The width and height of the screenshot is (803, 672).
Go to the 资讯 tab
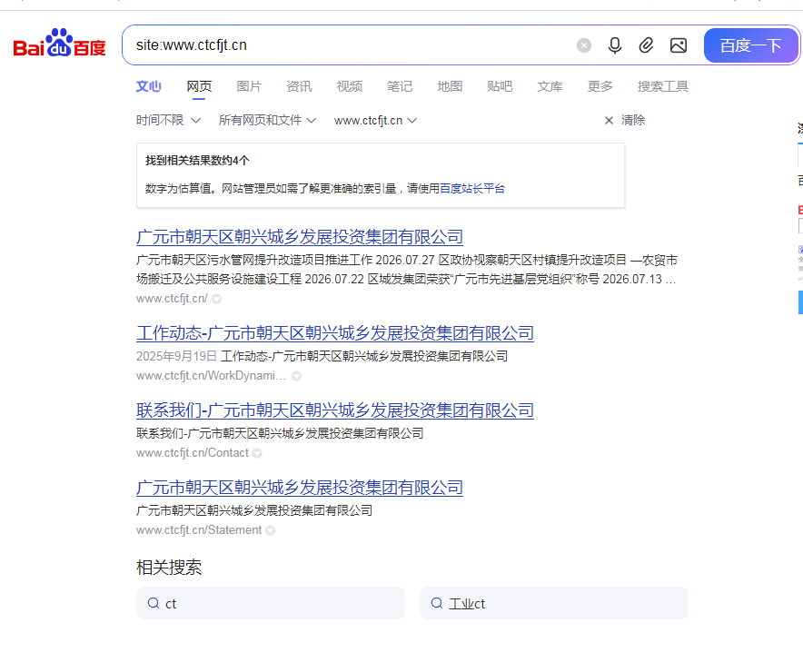299,86
